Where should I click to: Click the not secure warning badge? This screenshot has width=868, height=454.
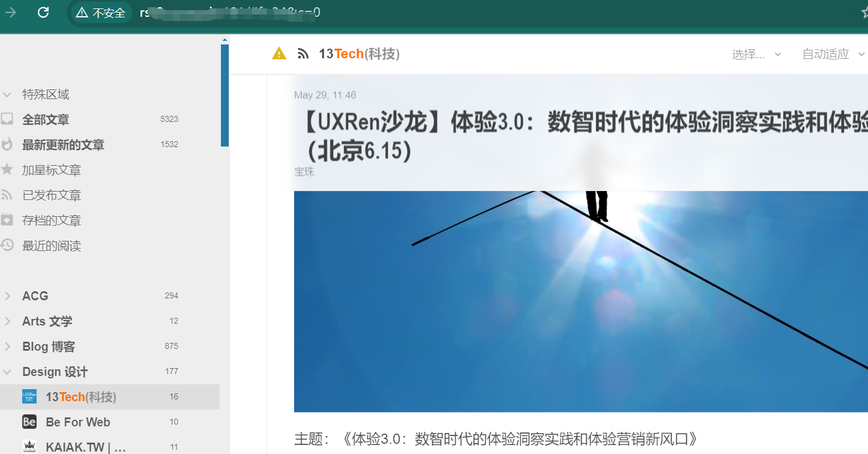[x=101, y=13]
